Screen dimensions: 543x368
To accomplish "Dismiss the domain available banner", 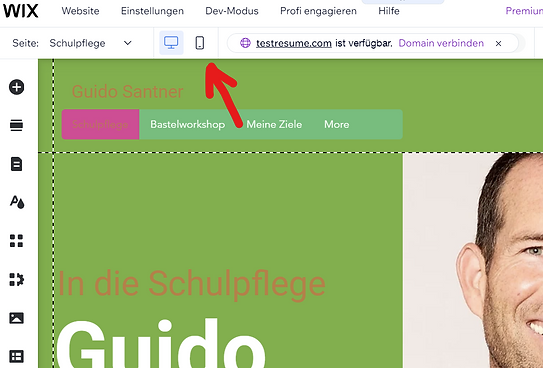I will point(498,43).
